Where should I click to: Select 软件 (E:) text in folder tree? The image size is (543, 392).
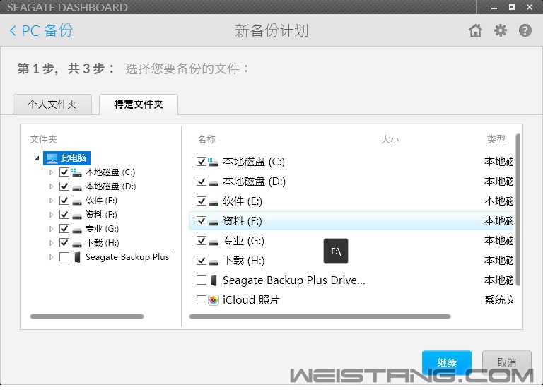102,201
